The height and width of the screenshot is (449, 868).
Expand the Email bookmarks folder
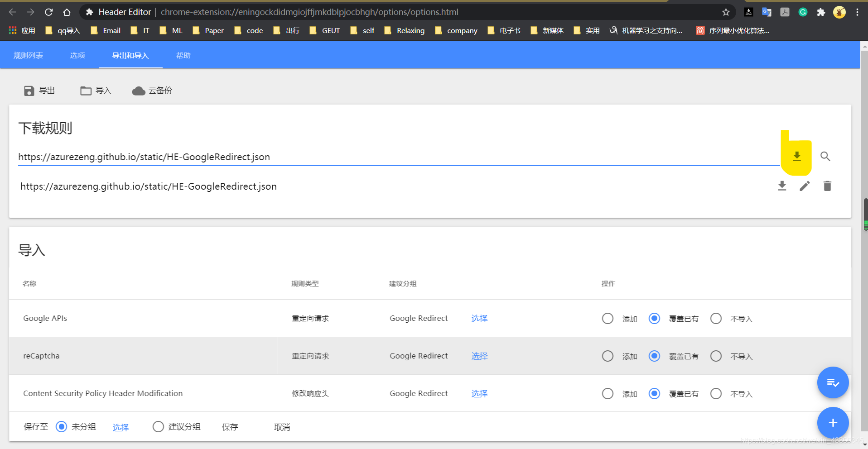click(x=111, y=30)
